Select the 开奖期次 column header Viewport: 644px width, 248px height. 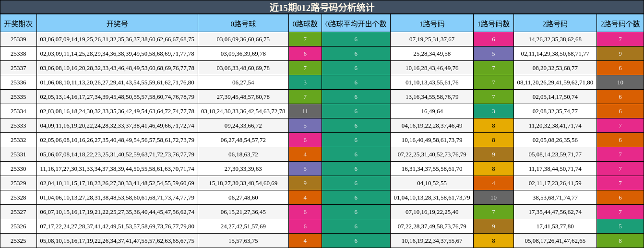[x=18, y=24]
